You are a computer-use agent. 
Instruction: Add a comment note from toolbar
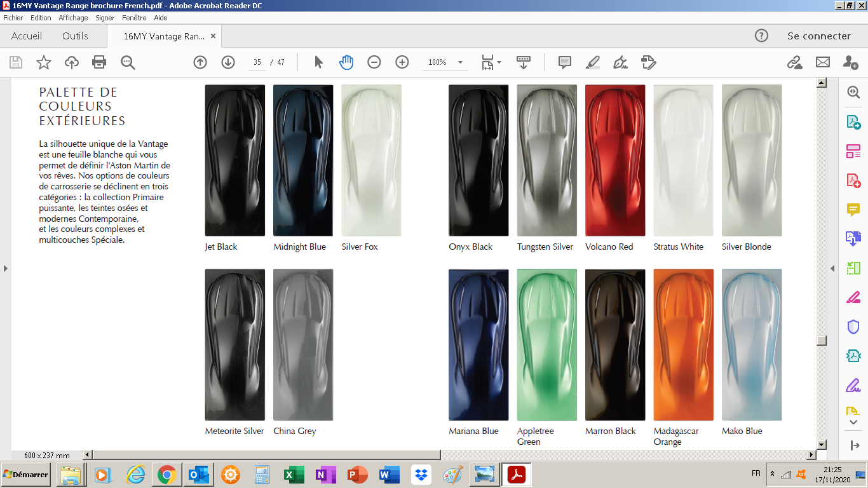[564, 62]
